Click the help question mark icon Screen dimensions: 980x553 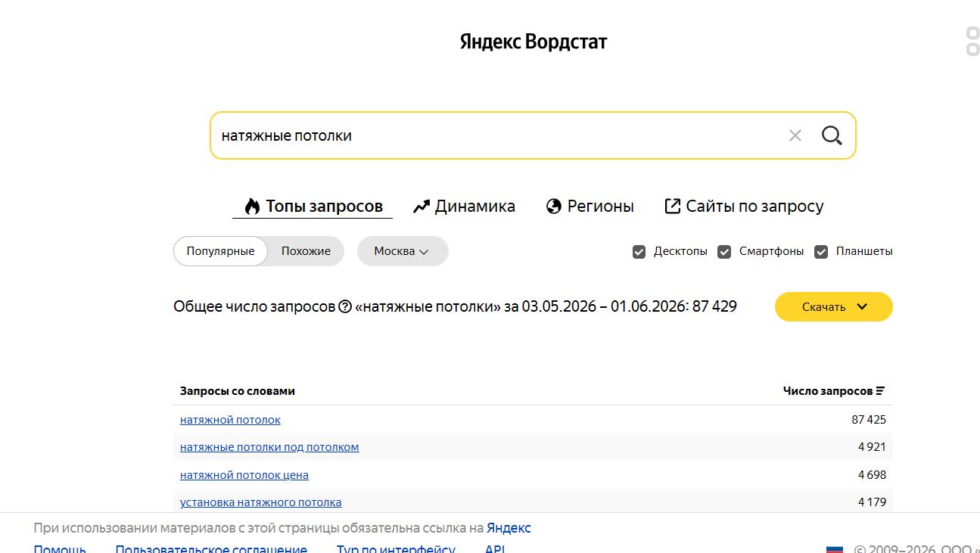(345, 306)
